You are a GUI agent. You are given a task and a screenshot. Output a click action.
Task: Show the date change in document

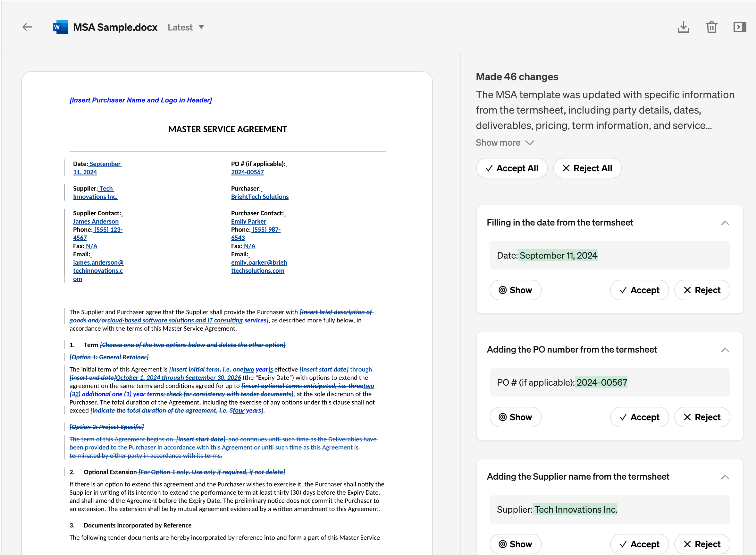[515, 290]
